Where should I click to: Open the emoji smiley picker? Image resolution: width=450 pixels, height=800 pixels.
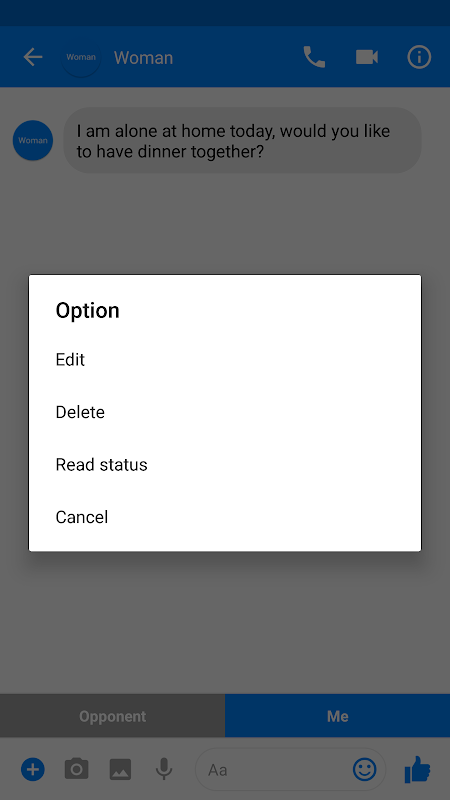[365, 769]
